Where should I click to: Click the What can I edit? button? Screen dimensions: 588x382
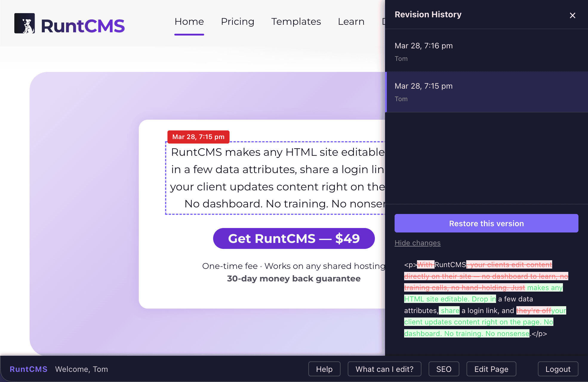click(384, 369)
